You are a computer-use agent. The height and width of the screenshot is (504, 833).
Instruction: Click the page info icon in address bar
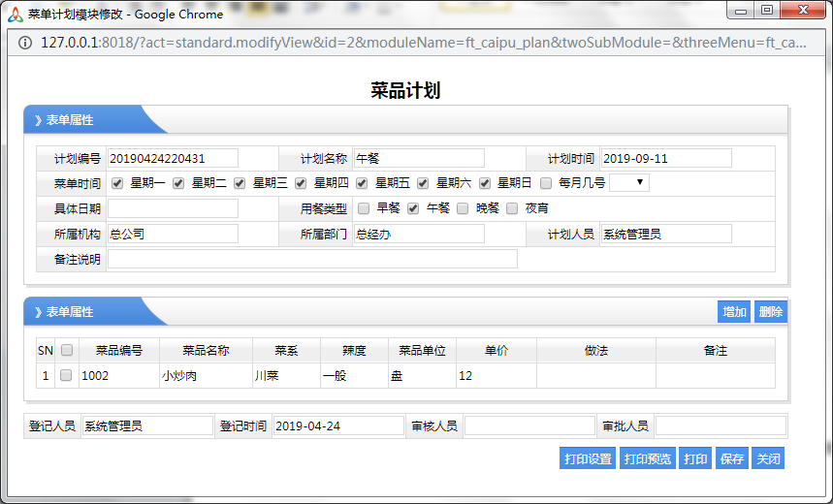click(x=24, y=44)
